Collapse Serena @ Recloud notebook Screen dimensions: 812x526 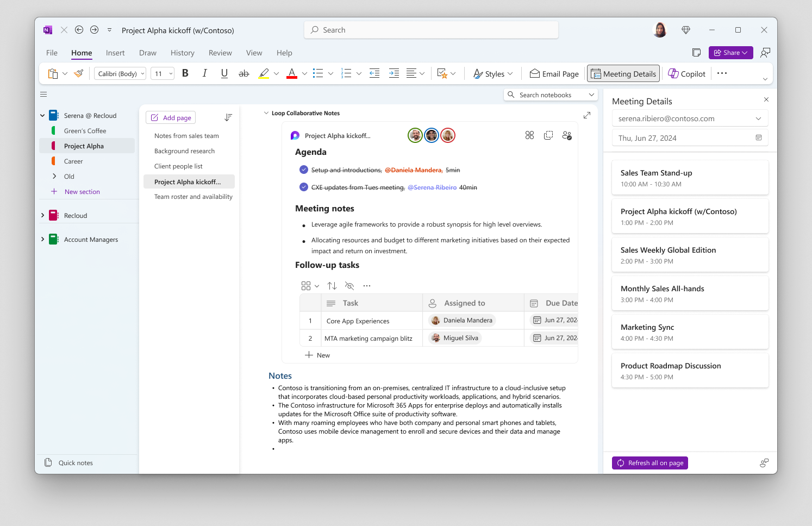point(43,116)
